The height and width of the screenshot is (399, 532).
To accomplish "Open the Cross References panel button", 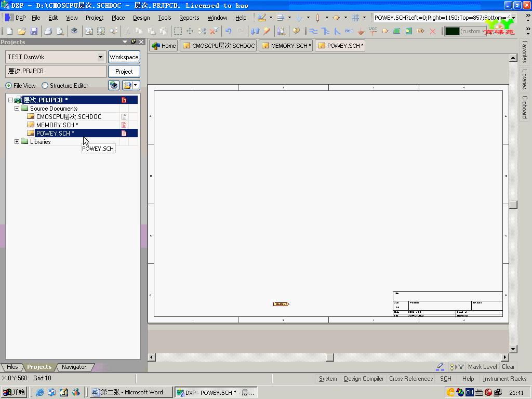I will [x=411, y=379].
